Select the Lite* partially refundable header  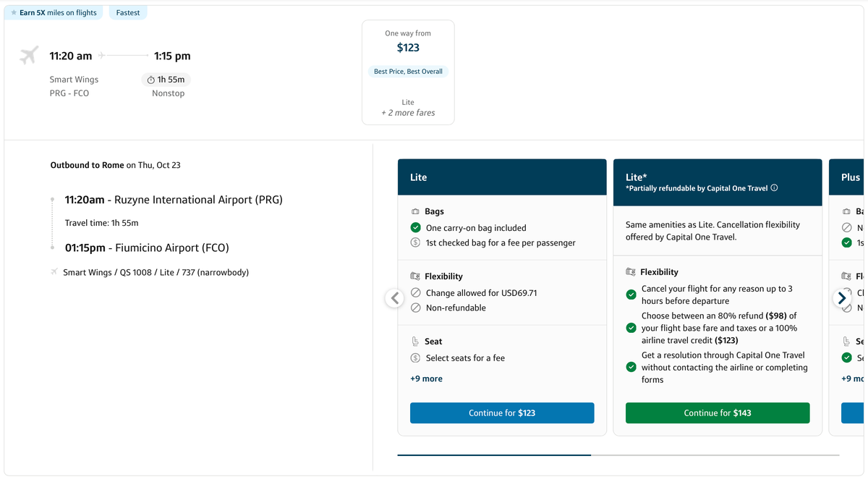point(717,182)
